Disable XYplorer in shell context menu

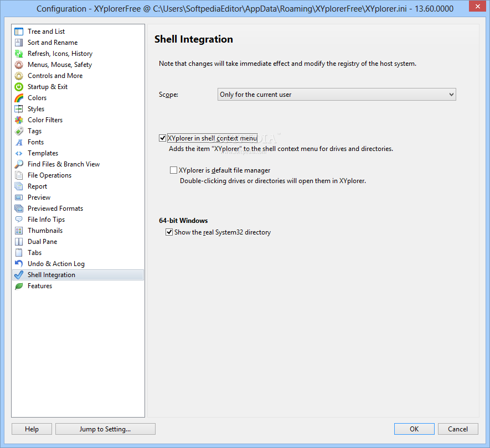[162, 138]
